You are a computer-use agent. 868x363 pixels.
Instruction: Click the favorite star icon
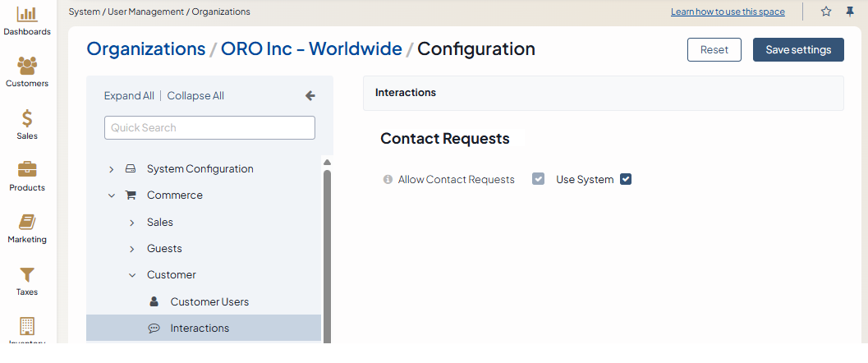coord(826,11)
